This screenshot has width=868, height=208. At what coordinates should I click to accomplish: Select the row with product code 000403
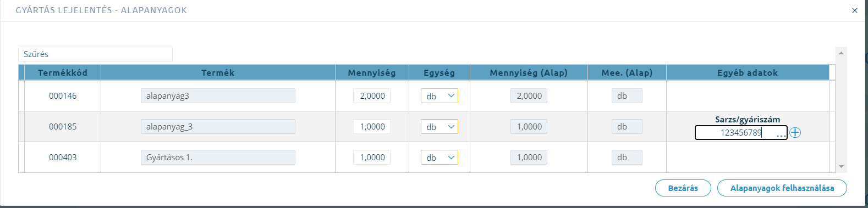click(424, 158)
